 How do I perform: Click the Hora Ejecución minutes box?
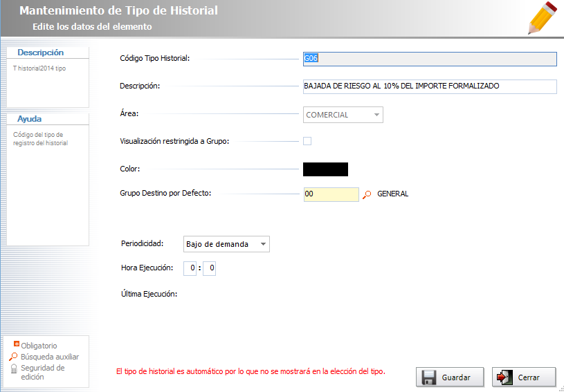(x=210, y=268)
